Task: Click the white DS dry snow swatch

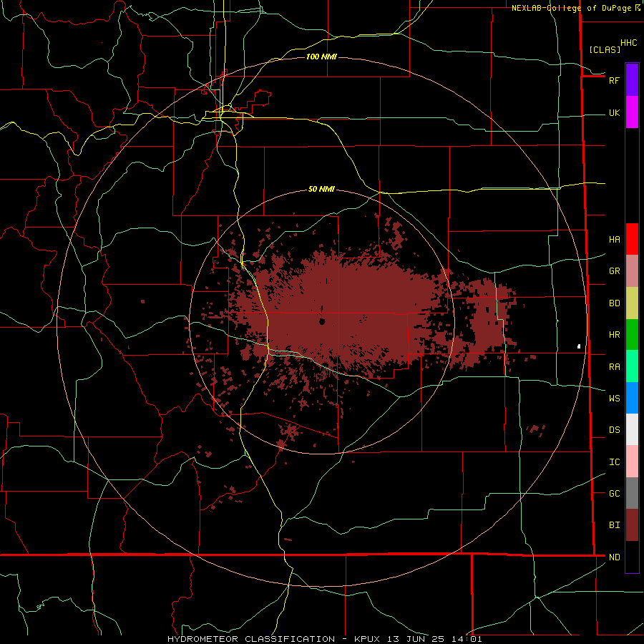Action: tap(632, 429)
